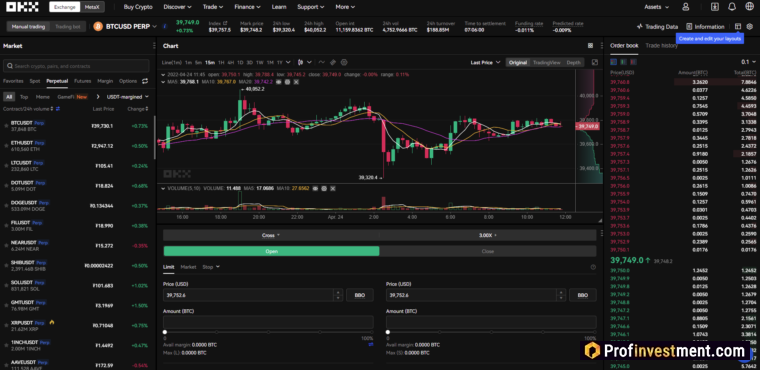The height and width of the screenshot is (370, 760).
Task: Click the green Open button
Action: pos(271,251)
